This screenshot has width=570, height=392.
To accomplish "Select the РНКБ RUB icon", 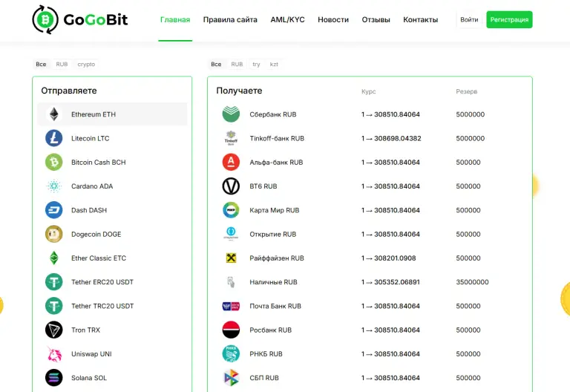I will coord(231,354).
